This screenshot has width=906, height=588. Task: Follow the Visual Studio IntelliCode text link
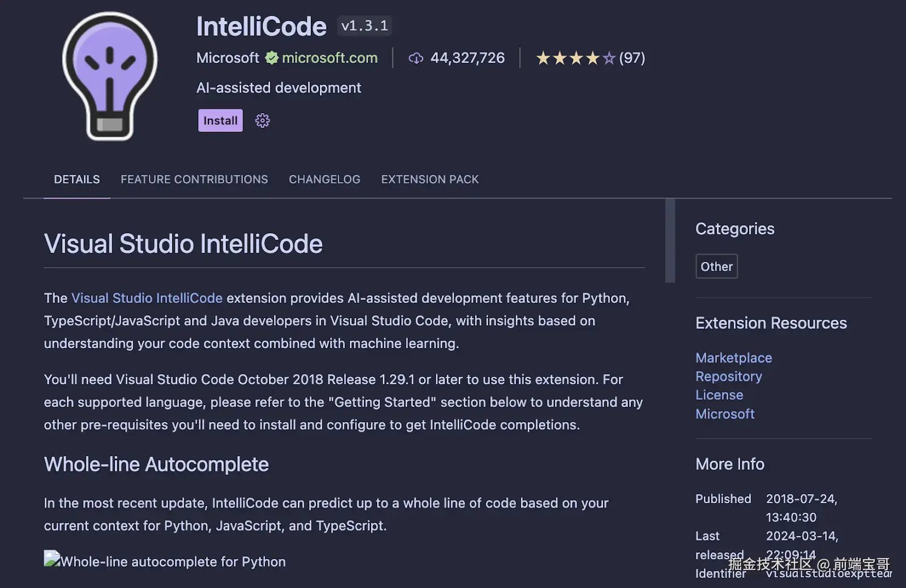[x=147, y=298]
